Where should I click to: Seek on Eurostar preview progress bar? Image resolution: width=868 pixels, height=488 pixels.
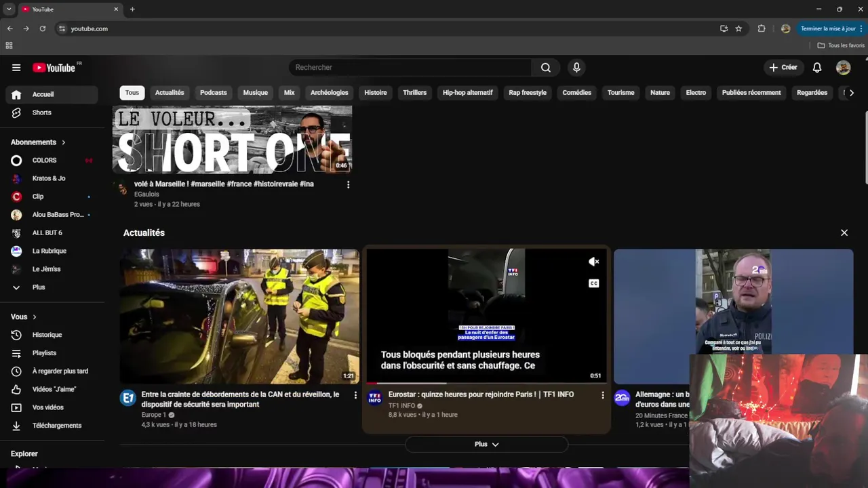486,383
